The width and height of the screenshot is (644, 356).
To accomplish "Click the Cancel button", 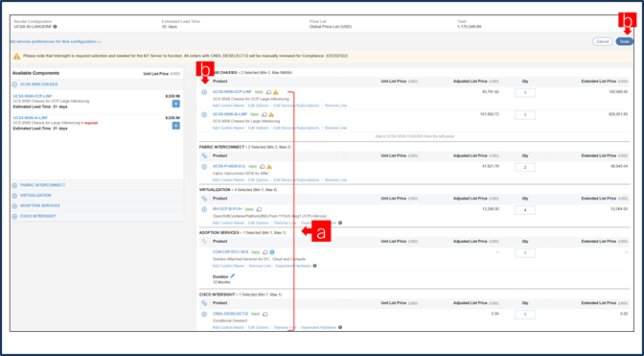I will pos(603,41).
